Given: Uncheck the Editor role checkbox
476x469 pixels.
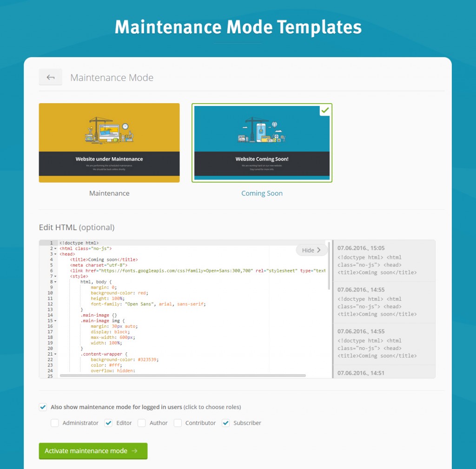Looking at the screenshot, I should pyautogui.click(x=108, y=423).
